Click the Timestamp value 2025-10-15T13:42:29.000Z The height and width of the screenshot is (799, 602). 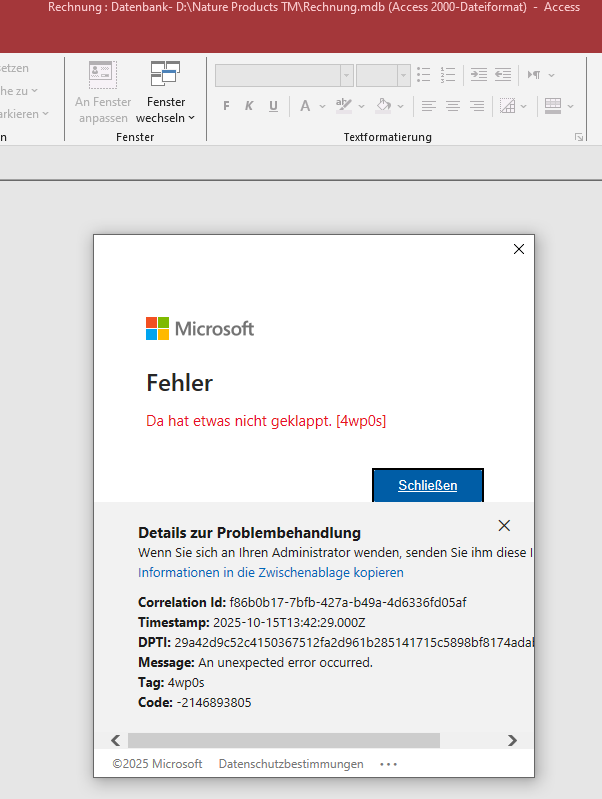(289, 623)
